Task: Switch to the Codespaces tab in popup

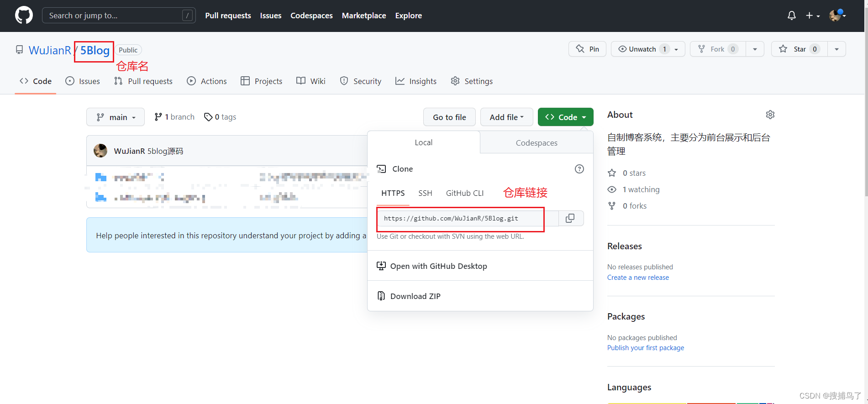Action: click(x=537, y=143)
